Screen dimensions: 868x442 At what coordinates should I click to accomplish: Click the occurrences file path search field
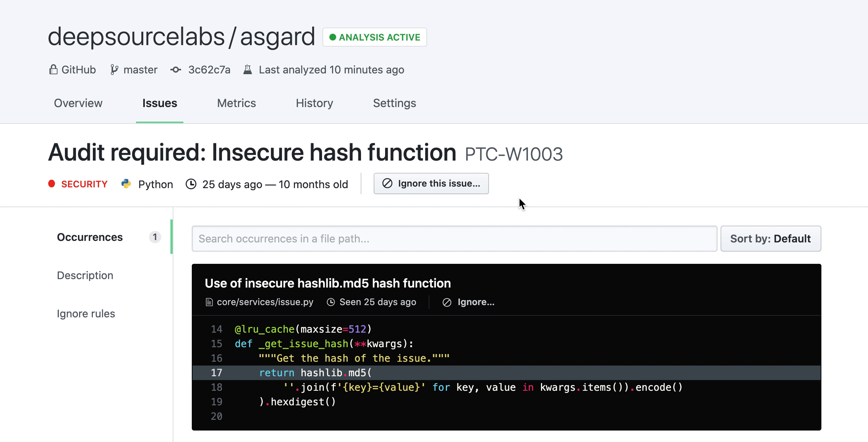454,239
